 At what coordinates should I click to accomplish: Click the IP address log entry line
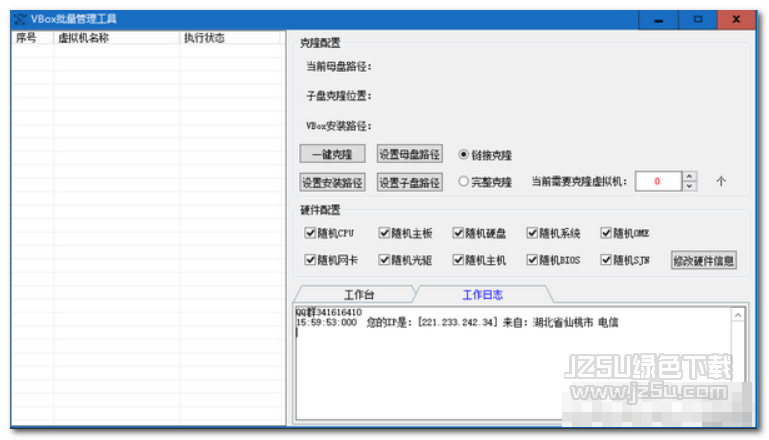pos(457,322)
